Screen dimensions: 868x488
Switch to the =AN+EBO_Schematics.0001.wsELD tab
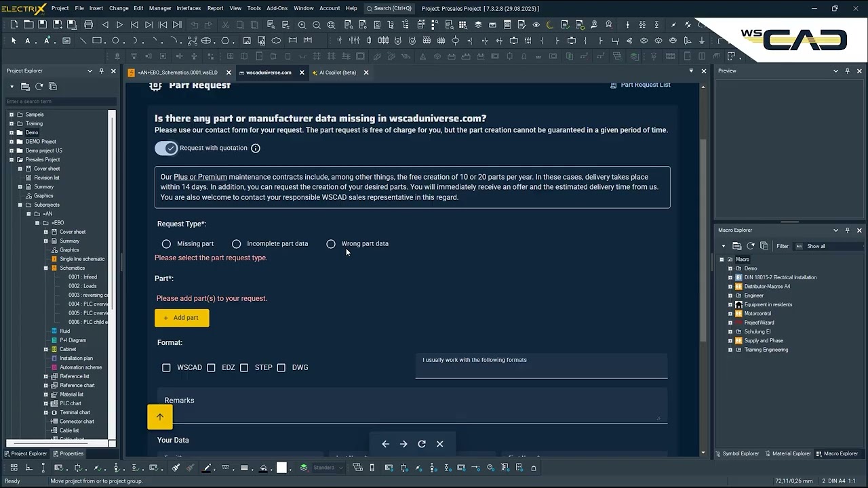(177, 73)
